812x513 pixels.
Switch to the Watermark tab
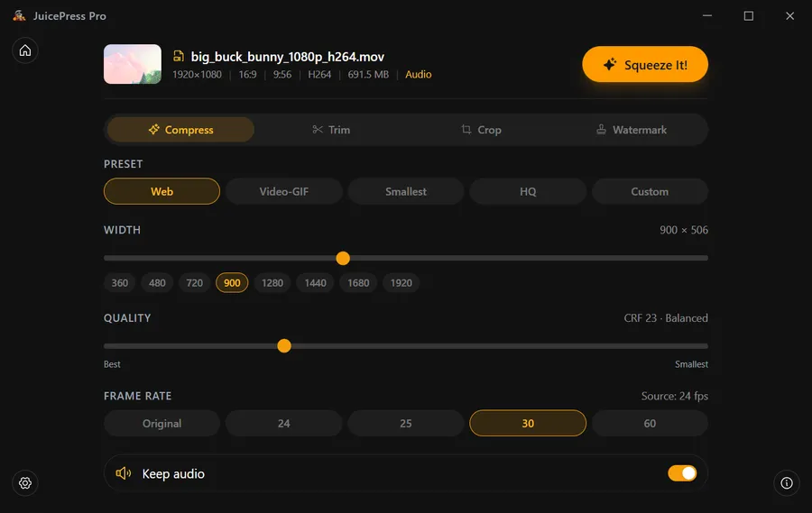pyautogui.click(x=631, y=130)
